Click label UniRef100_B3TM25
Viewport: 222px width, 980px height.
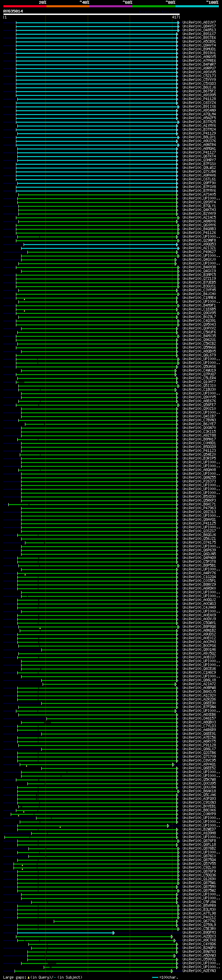click(x=199, y=122)
